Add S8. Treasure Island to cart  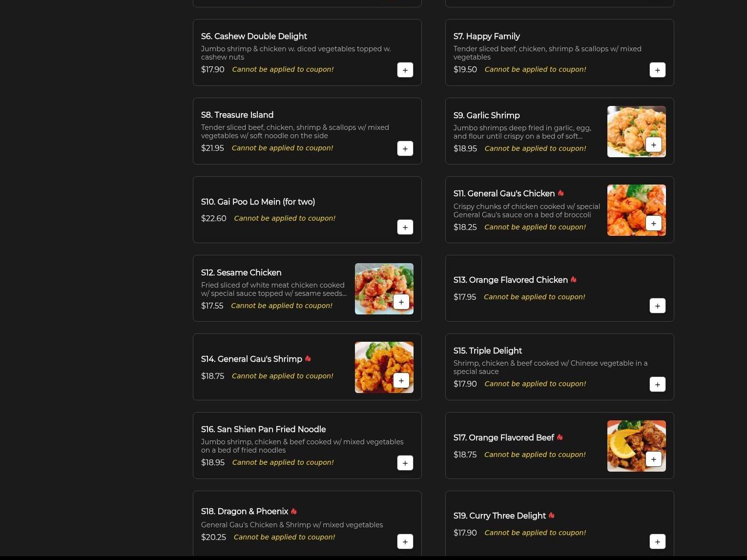tap(405, 148)
